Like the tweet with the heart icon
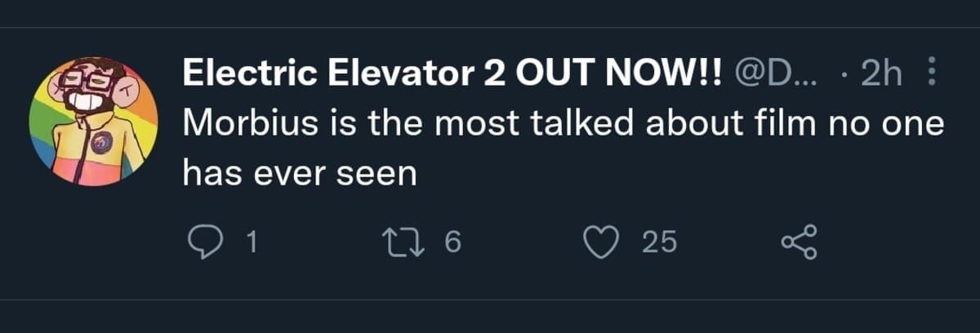 [602, 242]
